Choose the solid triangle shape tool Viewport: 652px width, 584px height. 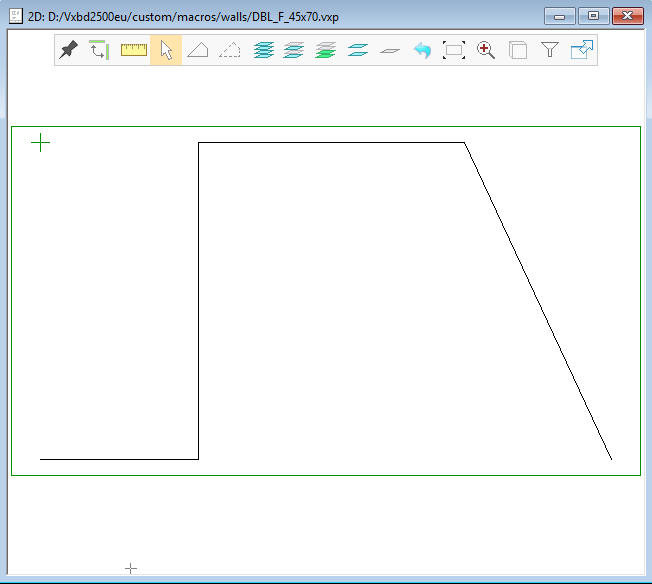pyautogui.click(x=198, y=50)
